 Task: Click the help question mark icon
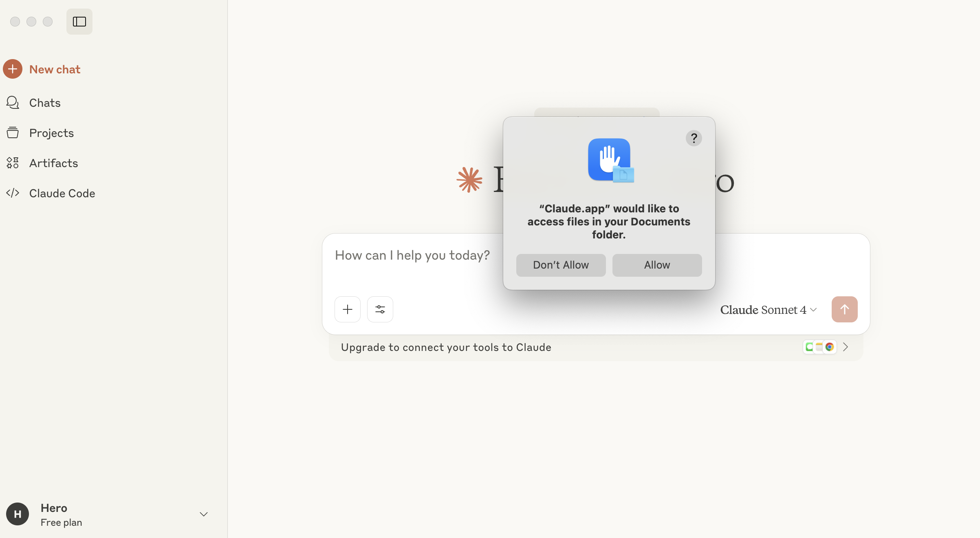[694, 138]
